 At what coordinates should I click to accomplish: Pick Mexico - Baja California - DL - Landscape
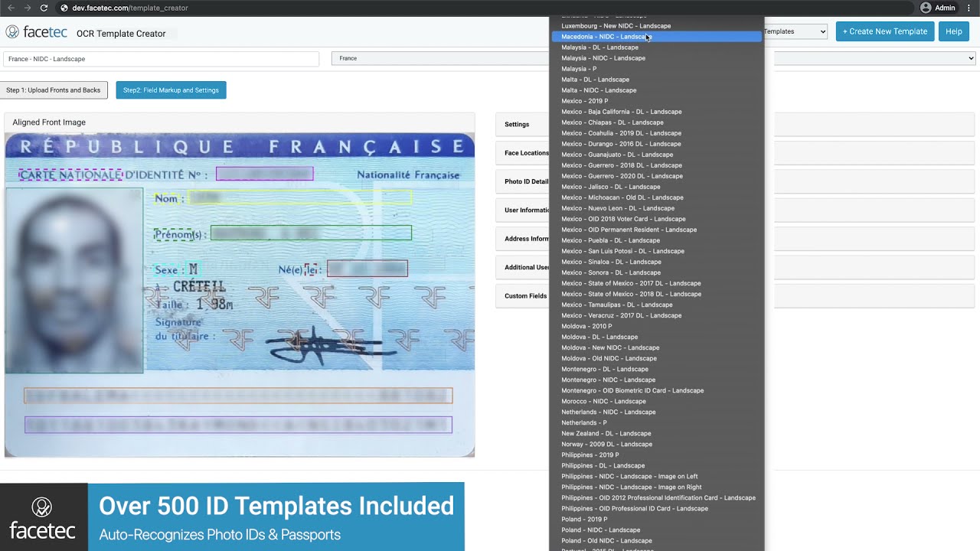coord(657,112)
